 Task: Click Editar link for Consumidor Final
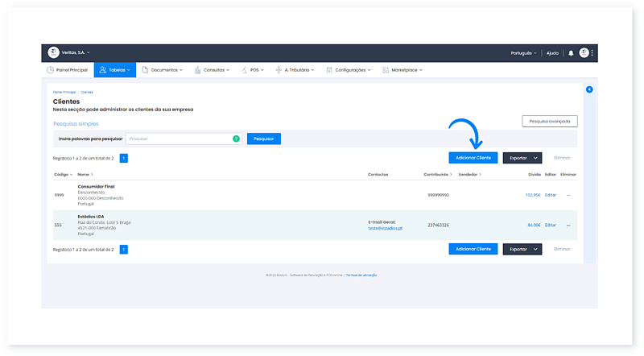tap(550, 195)
